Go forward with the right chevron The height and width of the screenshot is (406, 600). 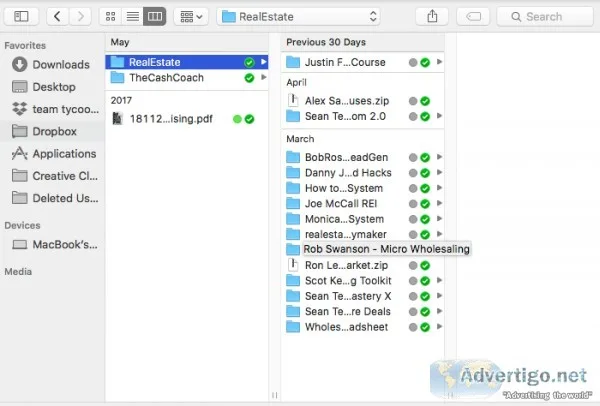[x=80, y=16]
